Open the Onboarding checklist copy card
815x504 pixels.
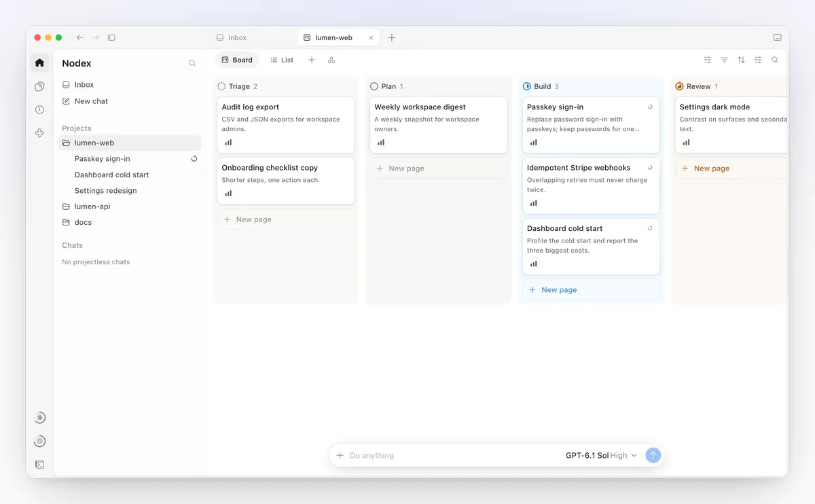[286, 181]
